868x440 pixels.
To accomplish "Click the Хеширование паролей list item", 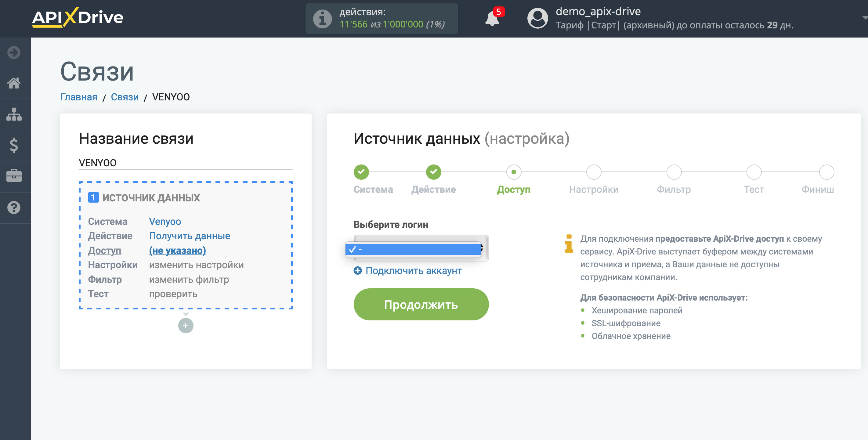I will [637, 310].
